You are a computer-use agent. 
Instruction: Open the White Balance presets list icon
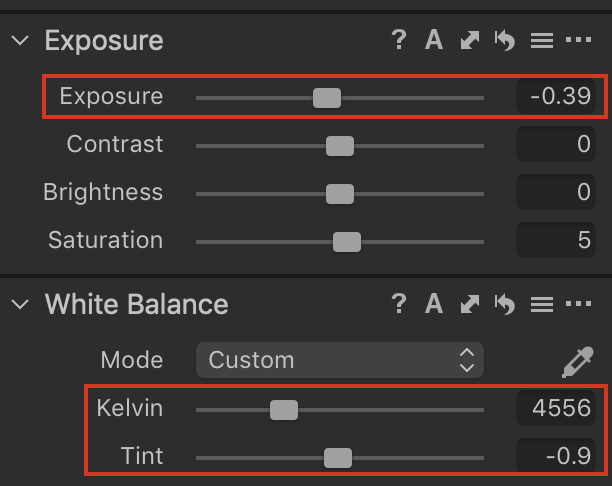[x=542, y=304]
